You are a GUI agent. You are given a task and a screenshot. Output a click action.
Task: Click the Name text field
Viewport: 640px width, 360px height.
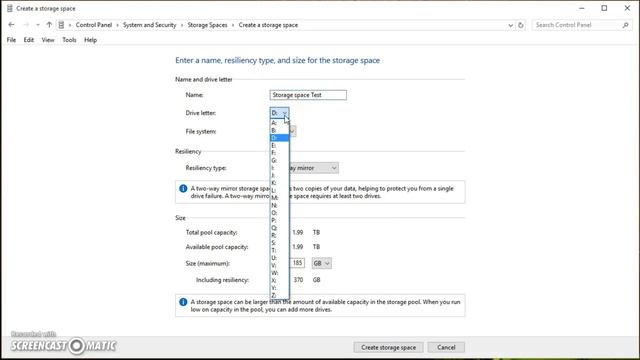pyautogui.click(x=308, y=95)
